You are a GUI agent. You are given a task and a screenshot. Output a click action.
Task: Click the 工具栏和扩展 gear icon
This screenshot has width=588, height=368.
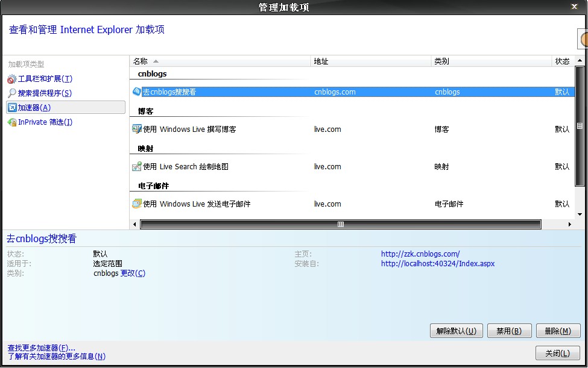pos(12,79)
